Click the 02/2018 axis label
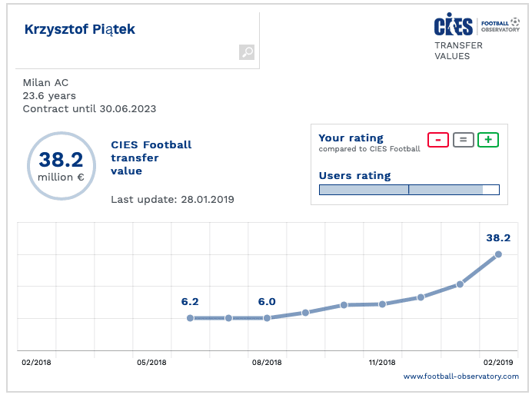 pyautogui.click(x=36, y=361)
